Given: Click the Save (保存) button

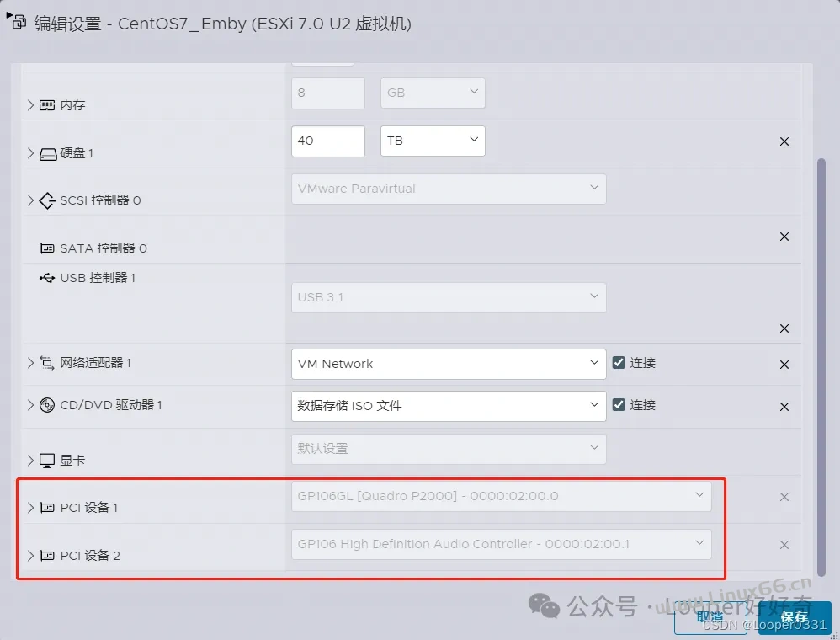Looking at the screenshot, I should point(795,617).
